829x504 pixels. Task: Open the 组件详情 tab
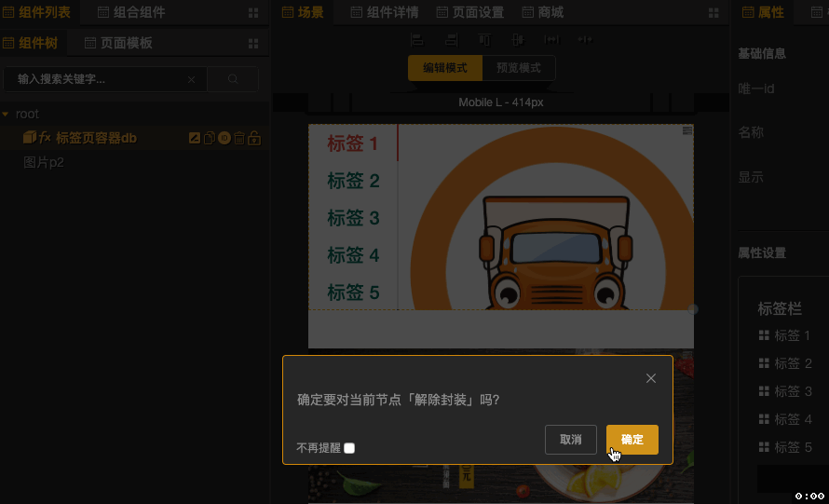tap(385, 12)
